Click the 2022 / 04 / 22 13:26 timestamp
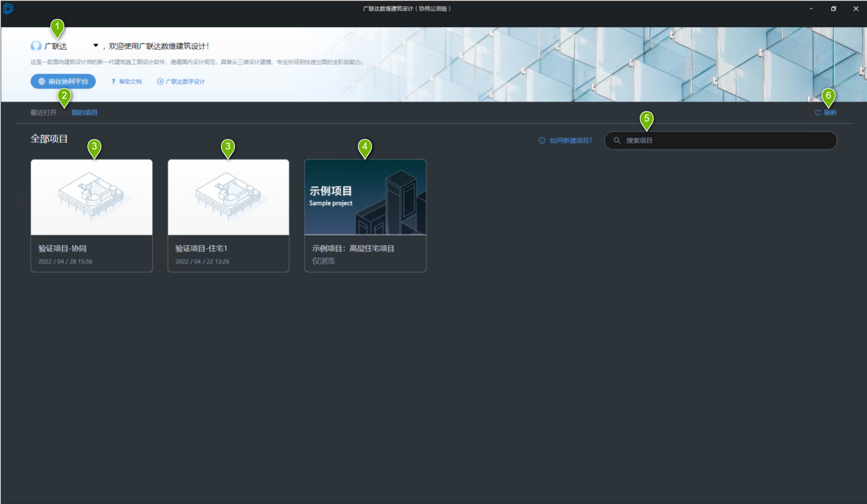 pos(202,261)
